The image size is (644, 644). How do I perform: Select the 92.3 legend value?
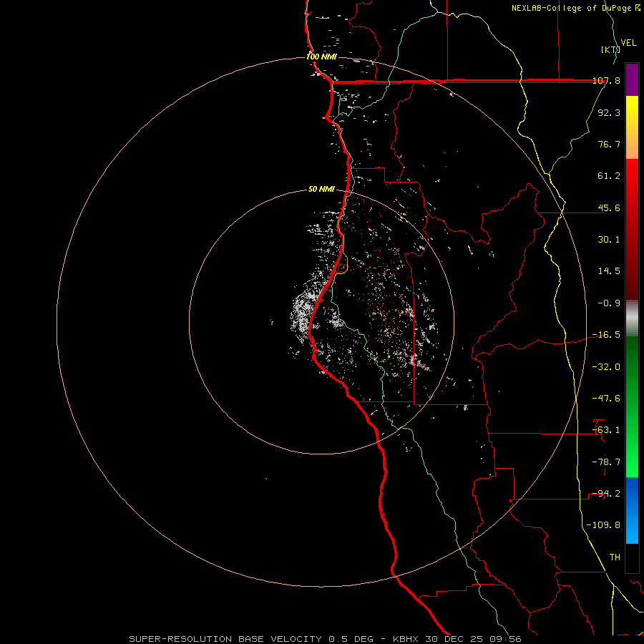pos(609,112)
